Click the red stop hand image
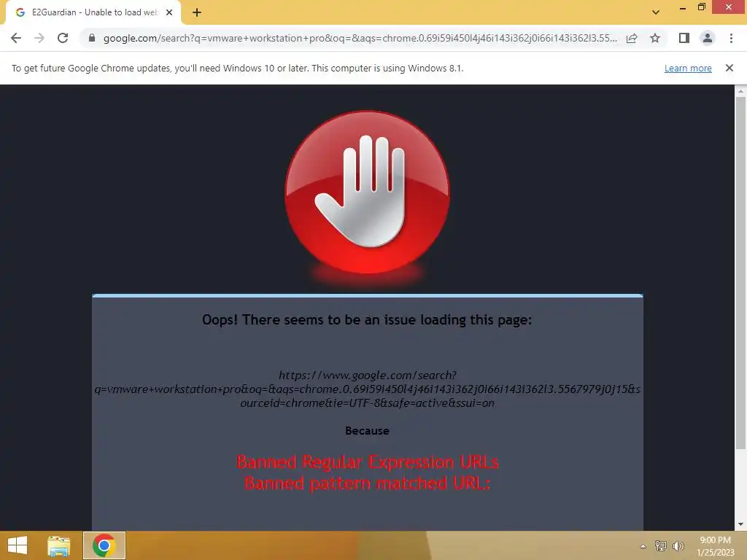The height and width of the screenshot is (560, 747). (x=367, y=192)
